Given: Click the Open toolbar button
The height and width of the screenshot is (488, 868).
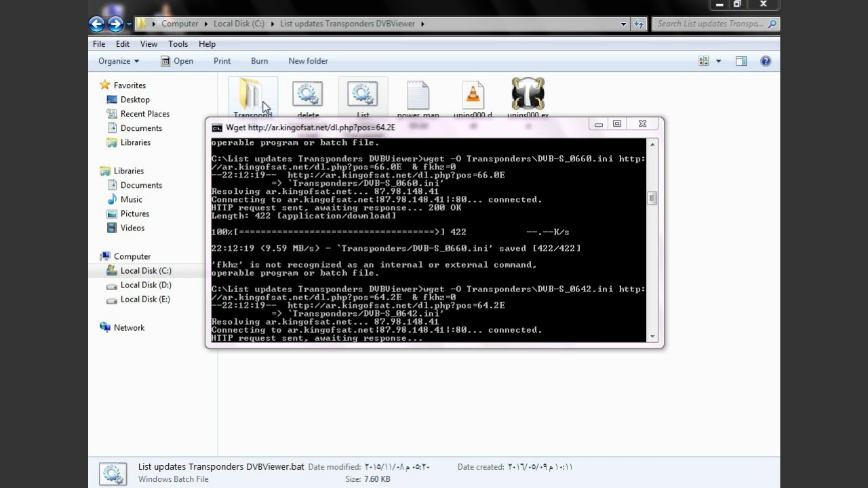Looking at the screenshot, I should click(177, 61).
